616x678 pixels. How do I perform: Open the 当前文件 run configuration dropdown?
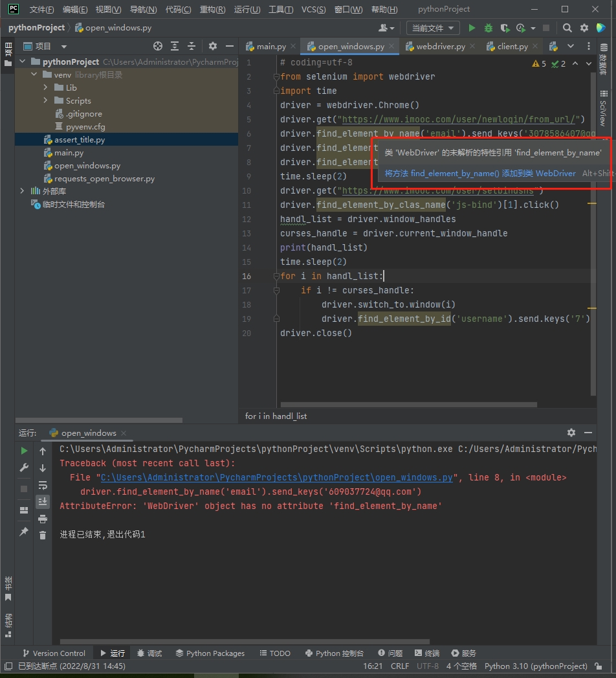click(x=432, y=28)
